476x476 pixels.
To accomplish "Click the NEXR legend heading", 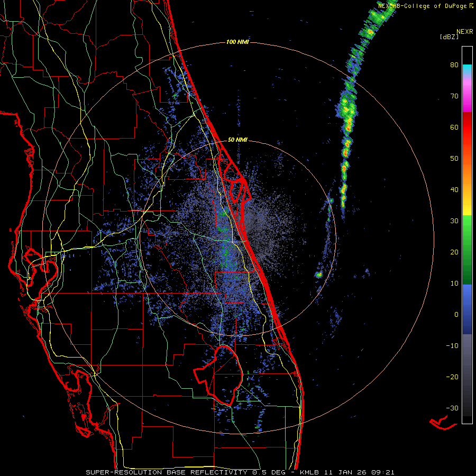I will coord(465,32).
